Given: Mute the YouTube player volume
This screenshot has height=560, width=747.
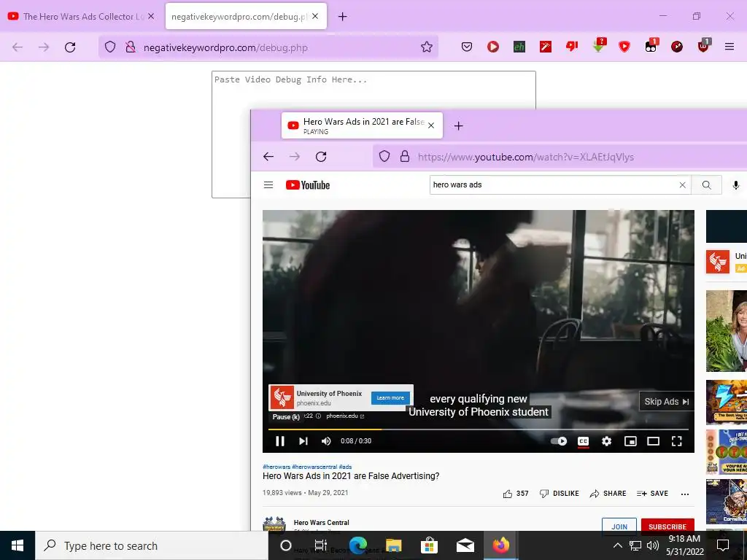Looking at the screenshot, I should [x=326, y=441].
